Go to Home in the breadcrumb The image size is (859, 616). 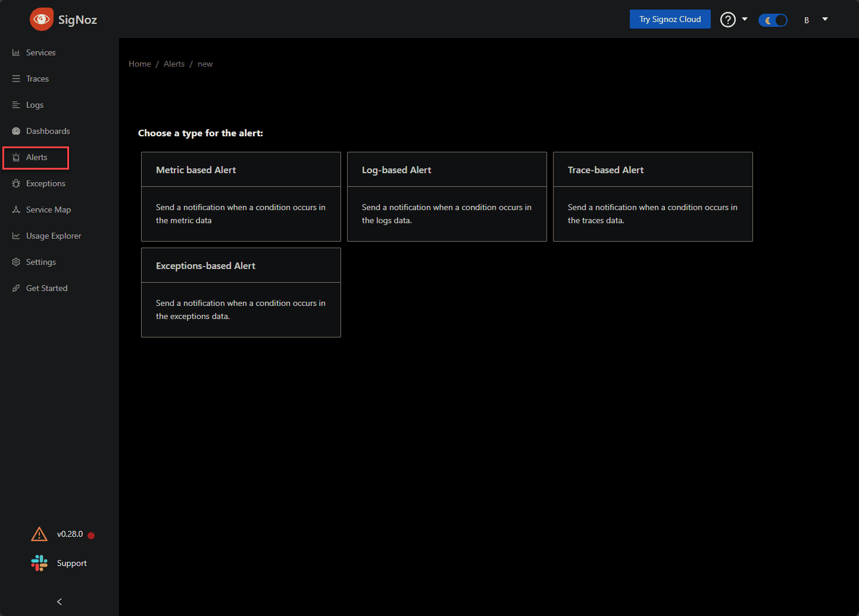(x=140, y=64)
